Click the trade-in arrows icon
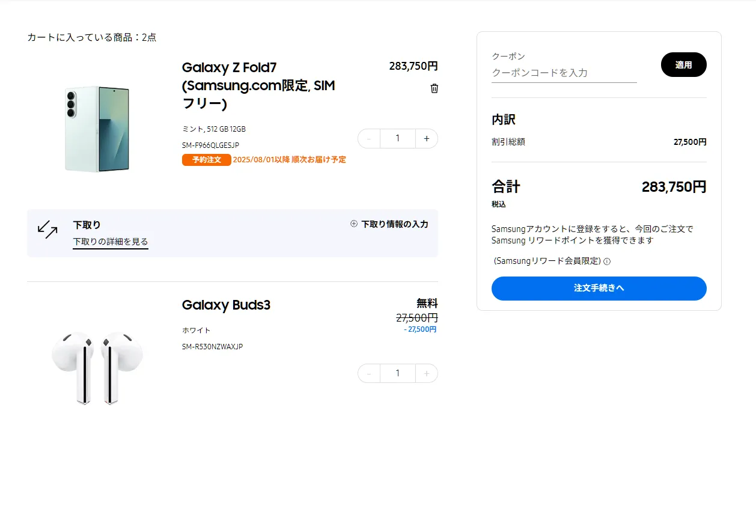 tap(47, 229)
